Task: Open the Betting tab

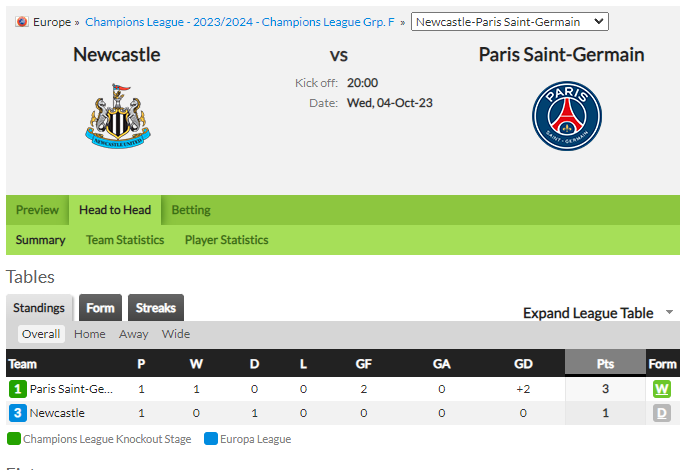Action: point(191,210)
